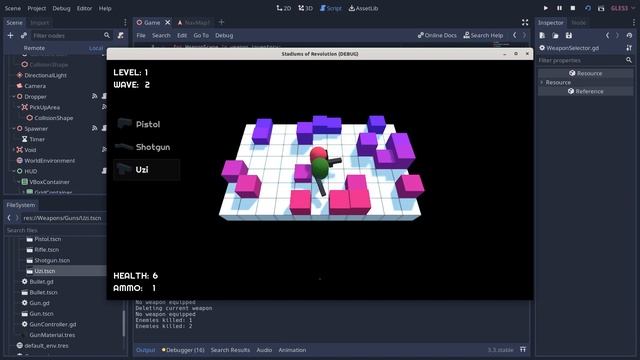
Task: Select Shotgun.tscn in FileSystem
Action: tap(52, 260)
